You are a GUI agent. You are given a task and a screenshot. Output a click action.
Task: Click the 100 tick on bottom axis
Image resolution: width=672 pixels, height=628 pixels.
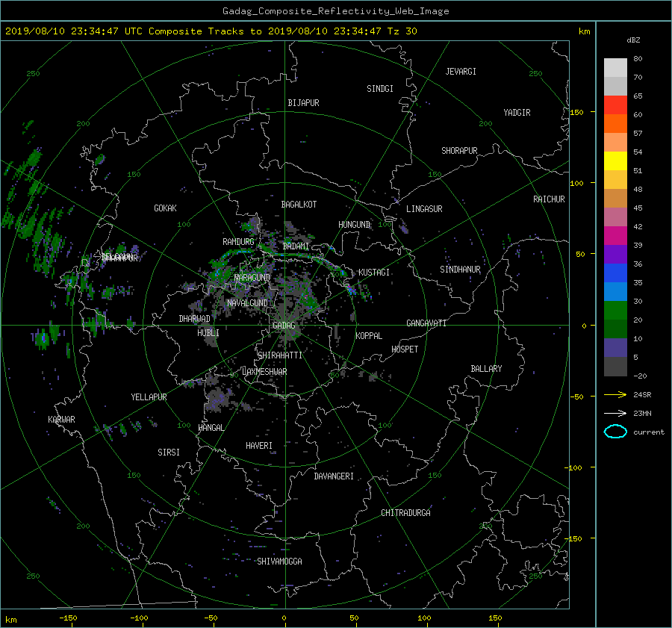[x=424, y=618]
